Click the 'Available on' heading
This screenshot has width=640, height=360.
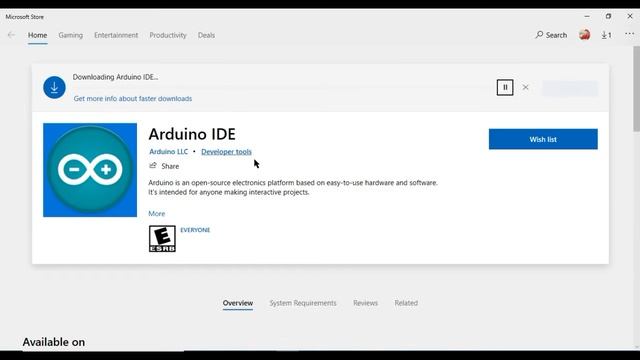(x=54, y=342)
